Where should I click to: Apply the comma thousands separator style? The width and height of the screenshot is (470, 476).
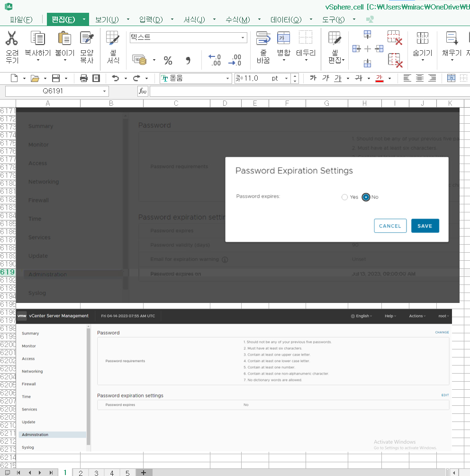(188, 60)
